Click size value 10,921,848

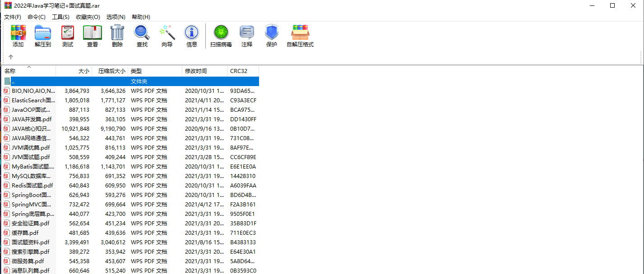pyautogui.click(x=75, y=128)
